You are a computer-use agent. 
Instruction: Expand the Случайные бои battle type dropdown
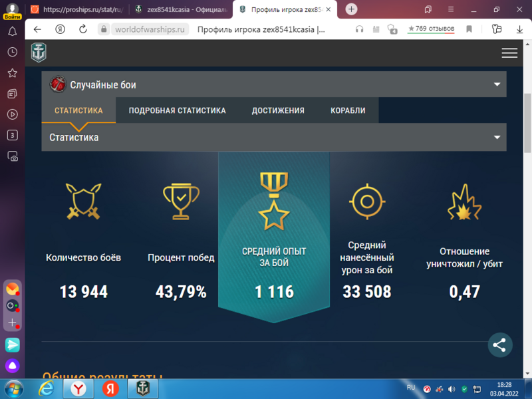coord(274,84)
